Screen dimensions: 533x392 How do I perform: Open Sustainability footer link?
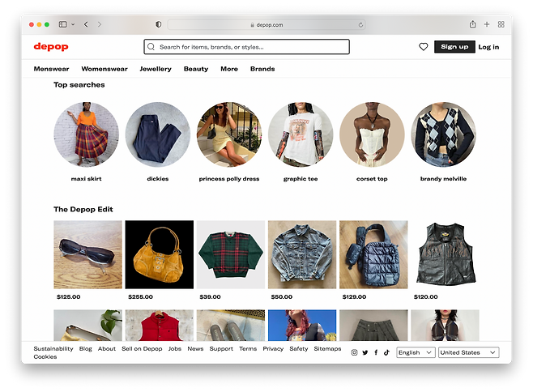tap(53, 348)
